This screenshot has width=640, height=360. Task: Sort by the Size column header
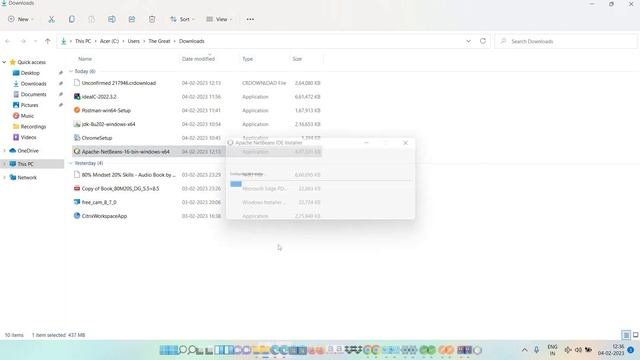297,59
